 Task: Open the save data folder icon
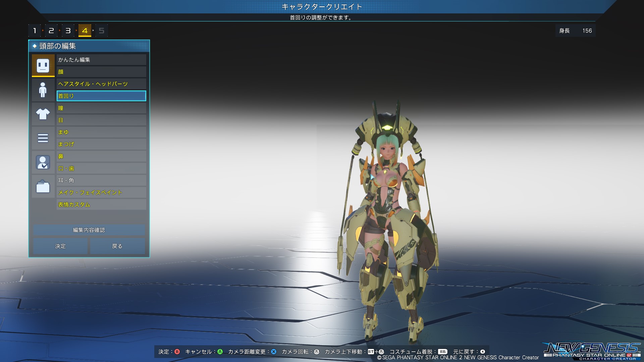[x=43, y=186]
